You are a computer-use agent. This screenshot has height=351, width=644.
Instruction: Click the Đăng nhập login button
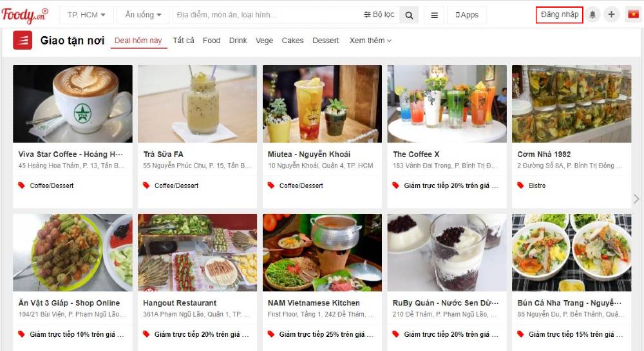pos(560,15)
